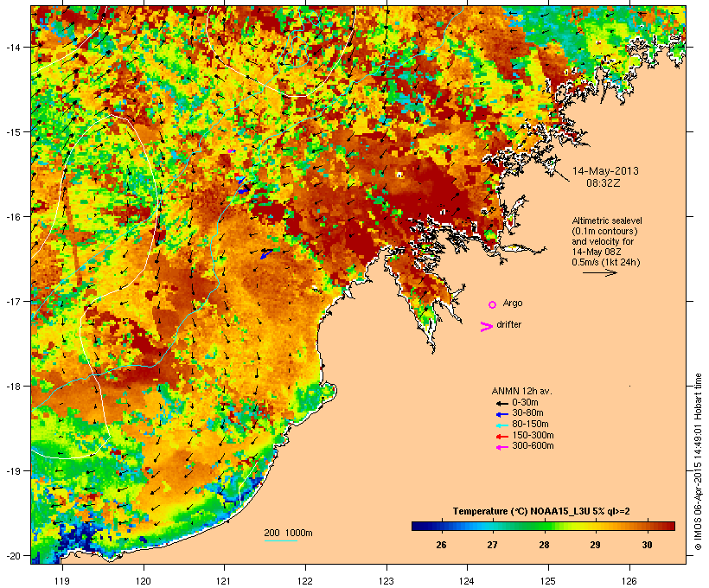Click the Altimetric sealevel text
The height and width of the screenshot is (588, 709).
pyautogui.click(x=607, y=220)
